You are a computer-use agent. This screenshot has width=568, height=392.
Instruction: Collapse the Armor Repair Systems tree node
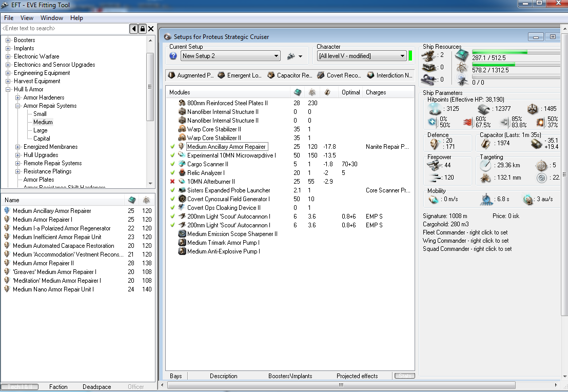pos(18,106)
